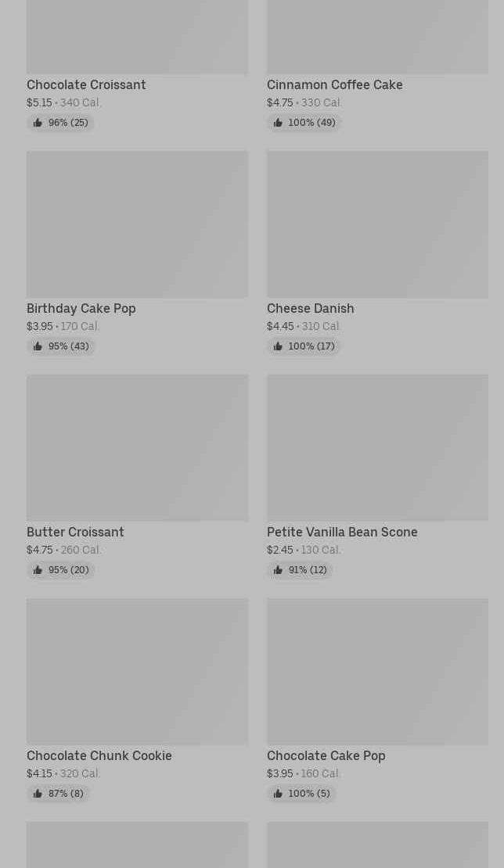Click thumbs-up icon under Chocolate Chunk Cookie
Image resolution: width=504 pixels, height=868 pixels.
tap(38, 794)
